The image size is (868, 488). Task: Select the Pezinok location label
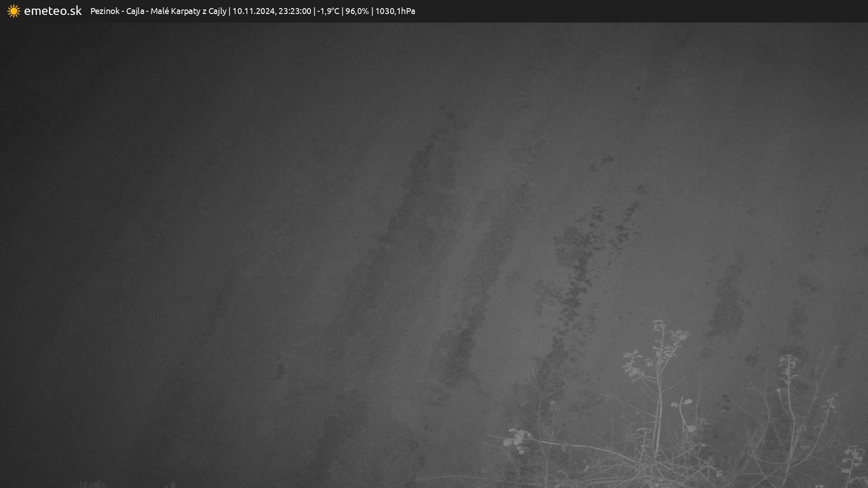coord(105,11)
